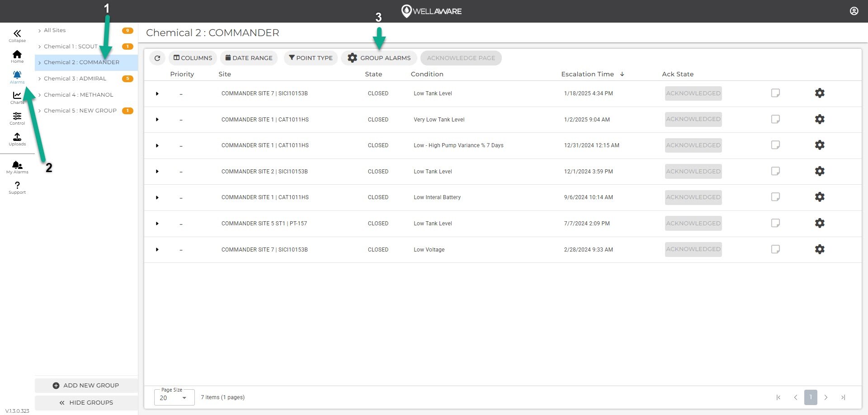868x415 pixels.
Task: Open Support help page
Action: pos(17,187)
